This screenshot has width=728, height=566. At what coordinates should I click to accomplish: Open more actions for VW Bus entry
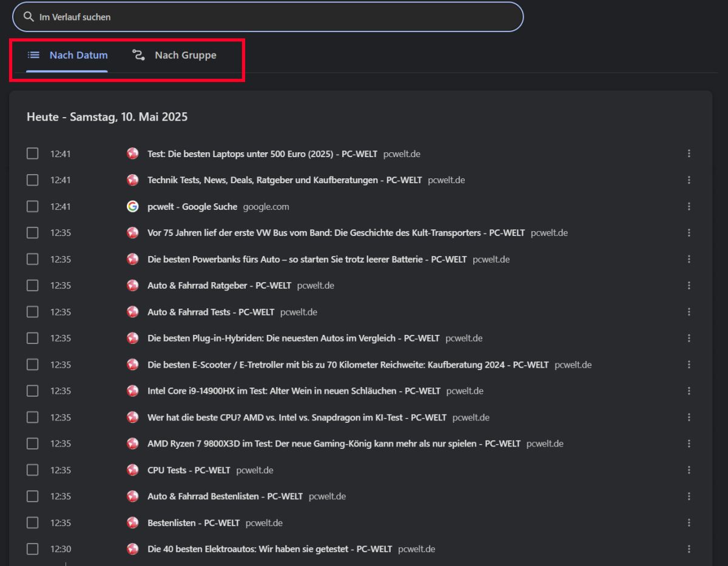click(x=689, y=232)
